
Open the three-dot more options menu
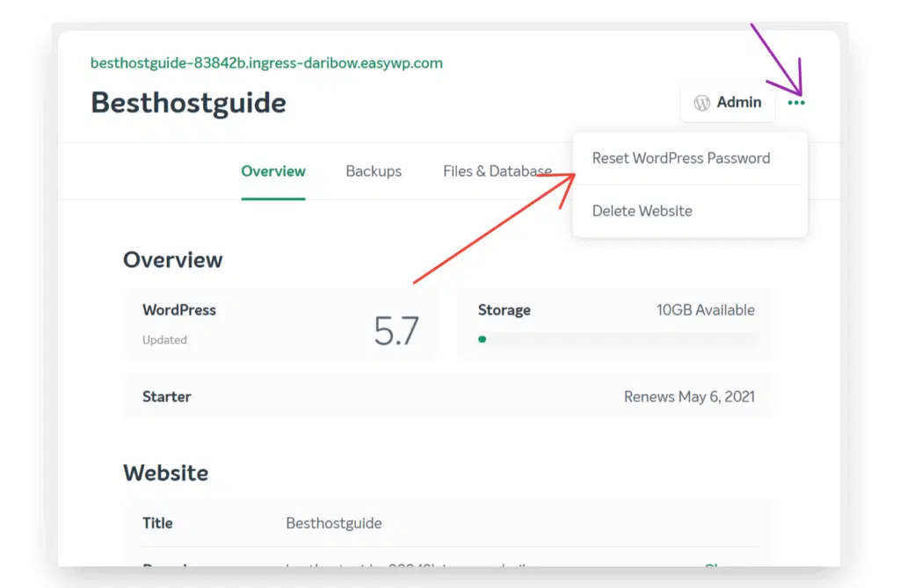(796, 103)
